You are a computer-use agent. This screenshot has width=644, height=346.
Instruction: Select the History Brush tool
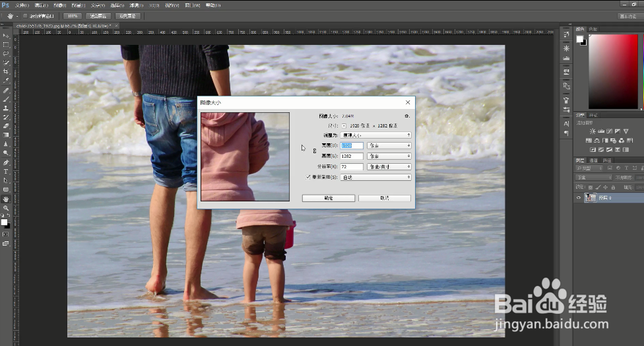click(6, 118)
